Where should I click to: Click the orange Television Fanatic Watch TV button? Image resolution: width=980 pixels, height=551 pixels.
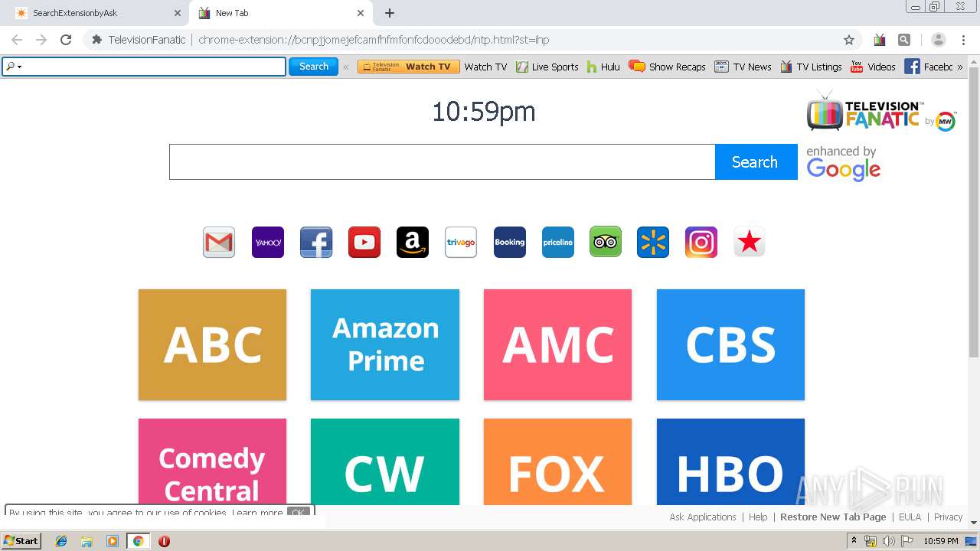[408, 67]
